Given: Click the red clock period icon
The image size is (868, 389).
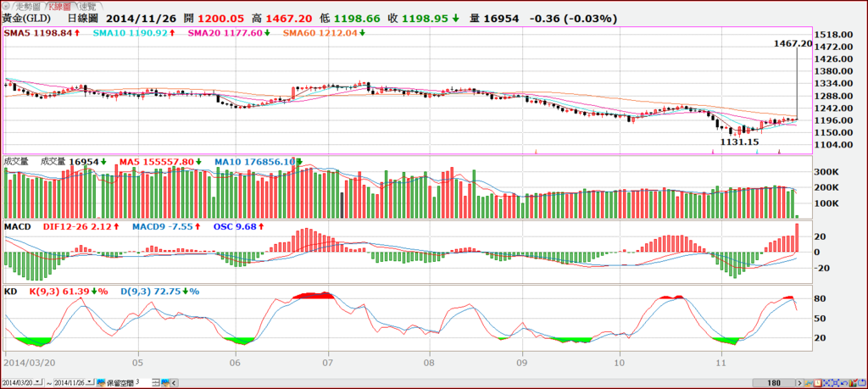Looking at the screenshot, I should click(818, 383).
